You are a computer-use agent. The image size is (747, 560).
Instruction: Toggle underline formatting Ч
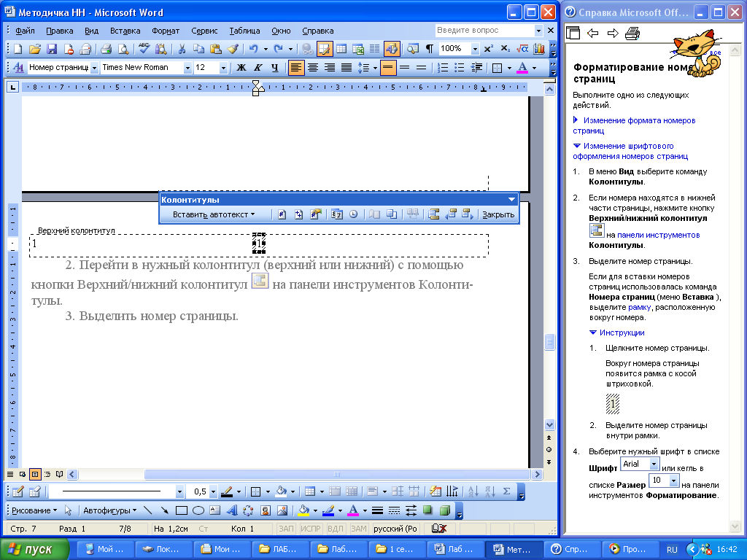[275, 68]
